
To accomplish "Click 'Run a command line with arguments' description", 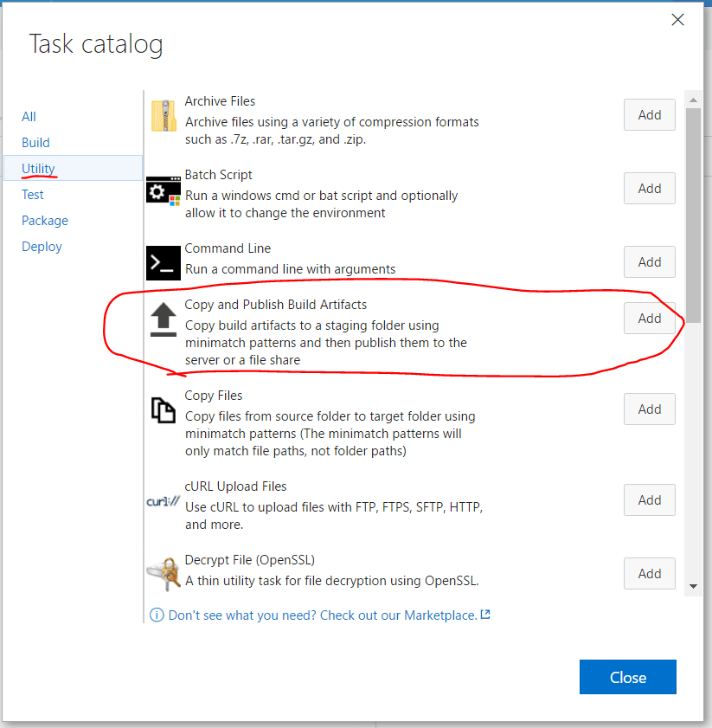I will coord(290,269).
